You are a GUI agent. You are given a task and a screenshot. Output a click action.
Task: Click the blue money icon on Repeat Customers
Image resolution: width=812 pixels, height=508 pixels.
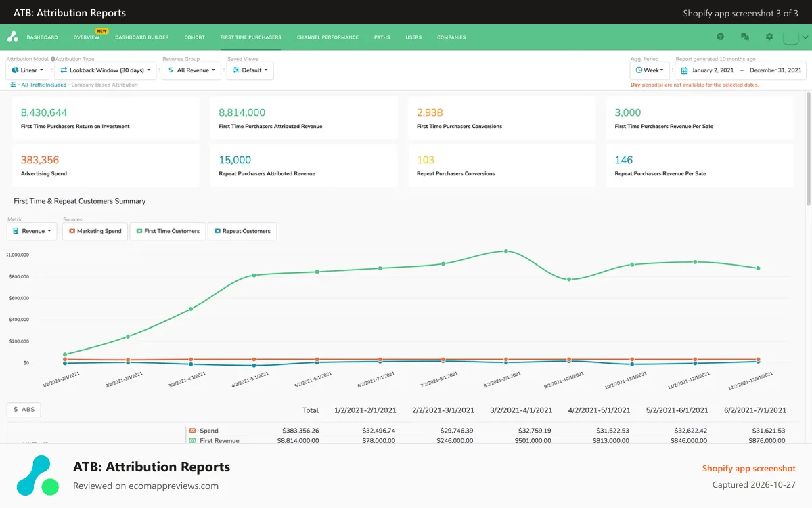[217, 231]
